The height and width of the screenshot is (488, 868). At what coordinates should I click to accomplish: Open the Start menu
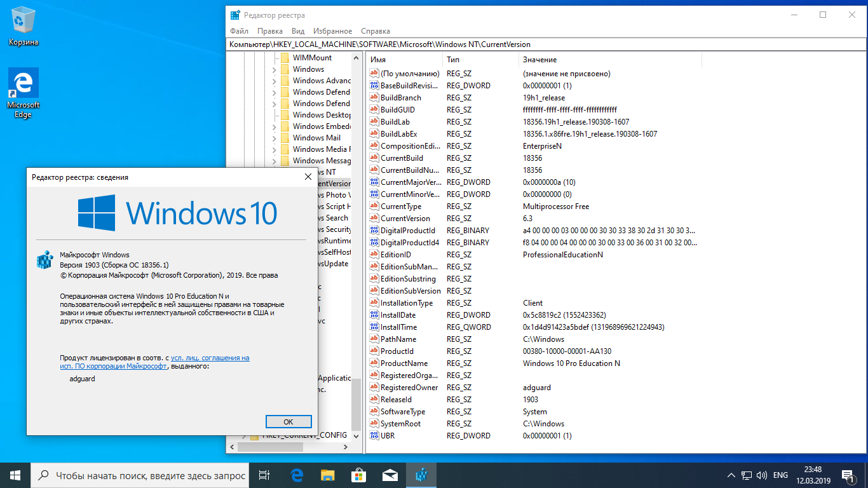pyautogui.click(x=15, y=475)
